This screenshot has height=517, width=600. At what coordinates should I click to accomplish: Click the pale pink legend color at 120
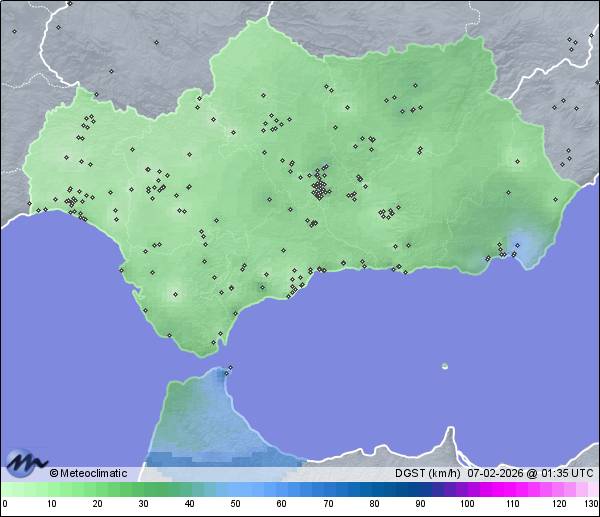pos(558,489)
